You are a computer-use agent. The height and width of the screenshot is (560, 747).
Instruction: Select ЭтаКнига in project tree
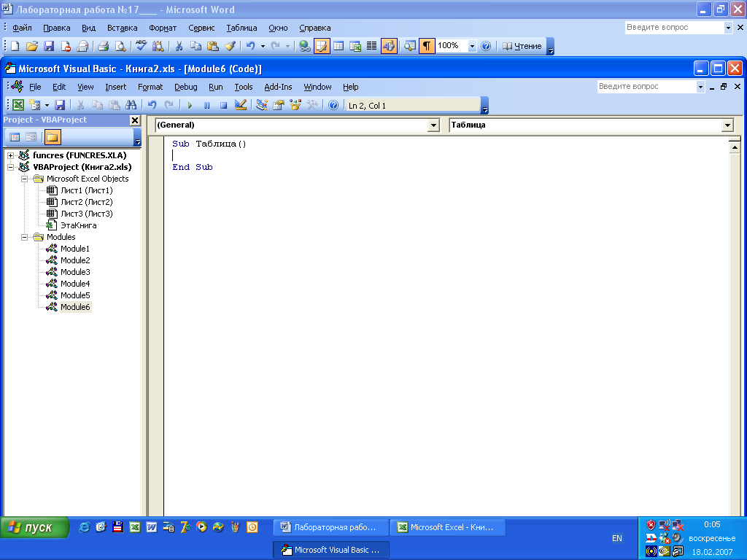(x=79, y=225)
